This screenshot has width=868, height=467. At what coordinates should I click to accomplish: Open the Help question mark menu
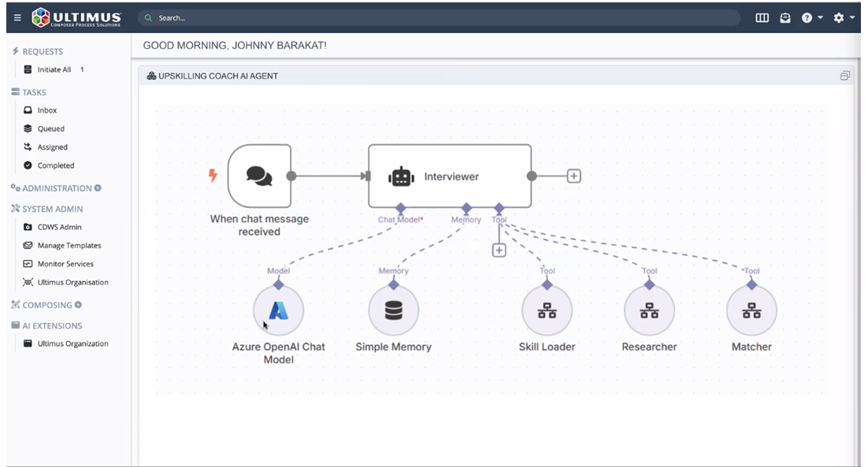[x=811, y=17]
